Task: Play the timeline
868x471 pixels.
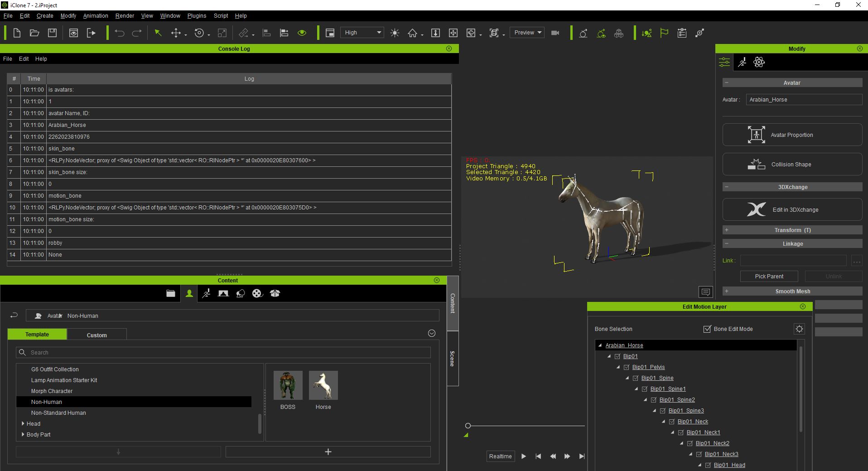Action: click(524, 456)
